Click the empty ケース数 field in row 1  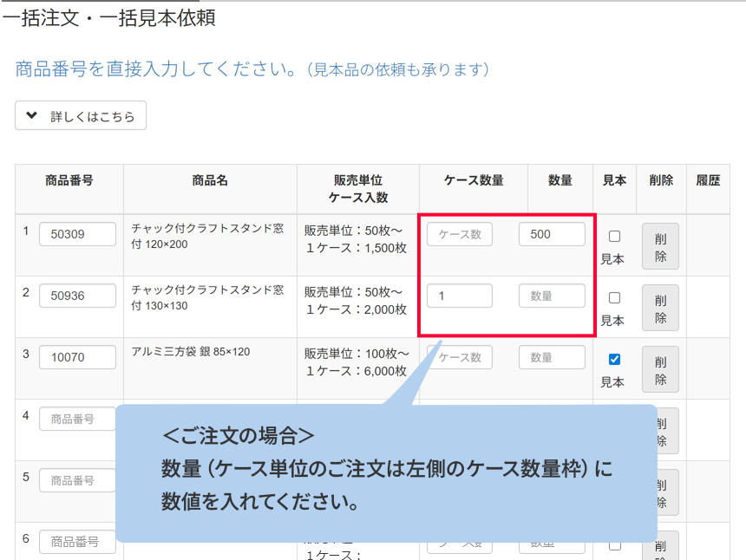(460, 234)
